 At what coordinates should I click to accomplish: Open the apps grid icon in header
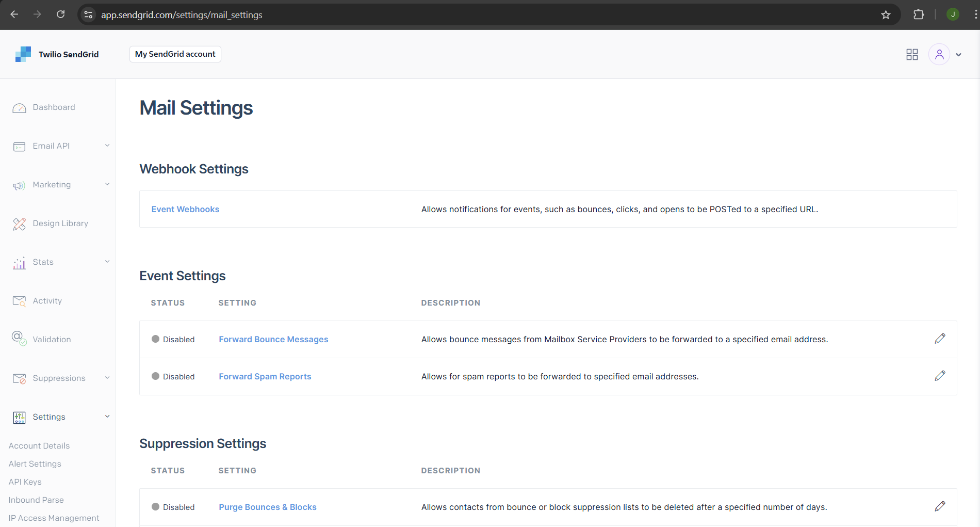pyautogui.click(x=912, y=54)
